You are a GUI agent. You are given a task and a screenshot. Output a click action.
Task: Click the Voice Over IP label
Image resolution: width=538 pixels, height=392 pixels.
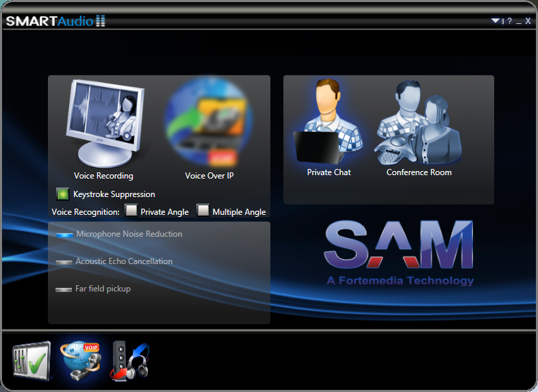click(209, 176)
